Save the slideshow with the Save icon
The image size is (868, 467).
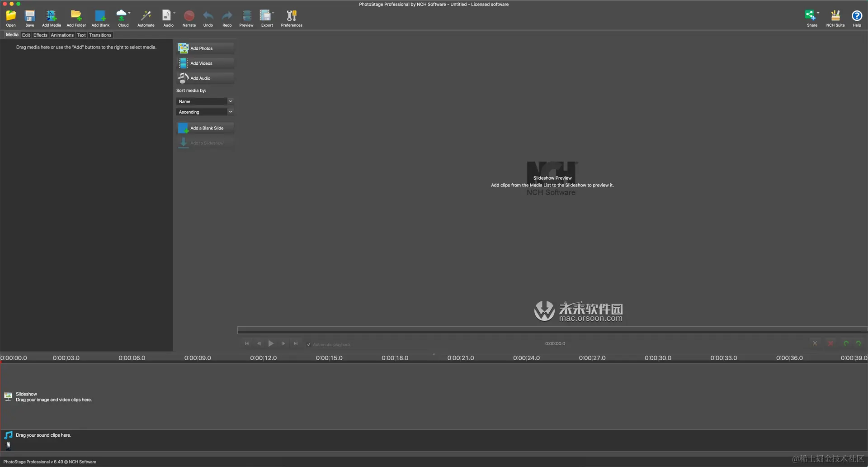(30, 16)
